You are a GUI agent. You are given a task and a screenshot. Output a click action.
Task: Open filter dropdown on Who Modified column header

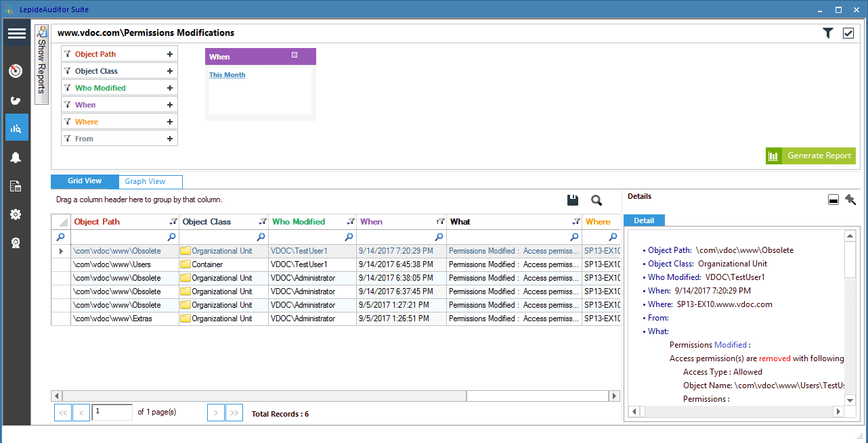[351, 222]
